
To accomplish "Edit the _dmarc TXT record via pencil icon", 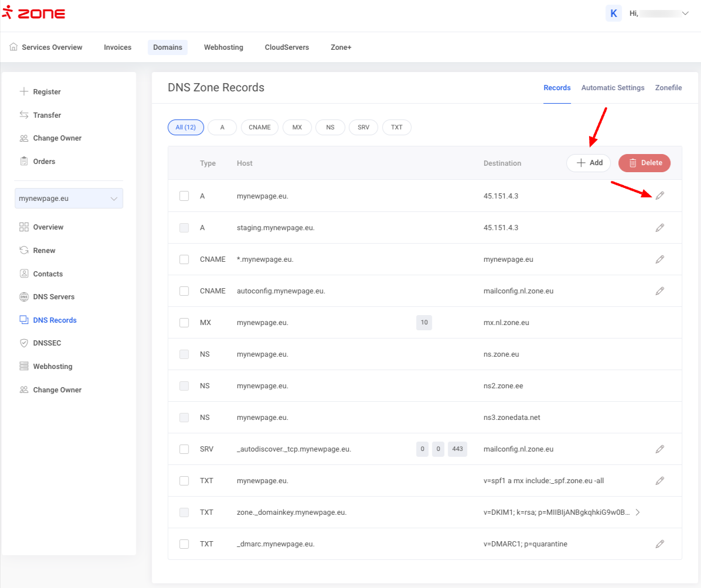I will [x=659, y=543].
